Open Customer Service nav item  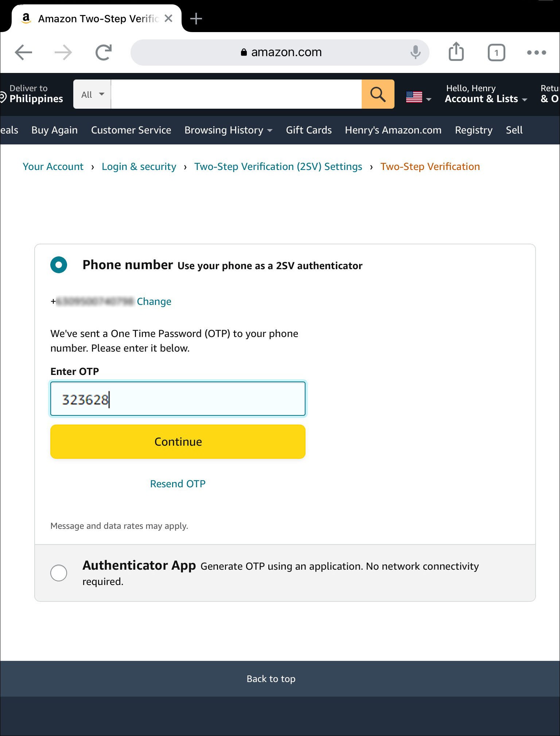[131, 130]
